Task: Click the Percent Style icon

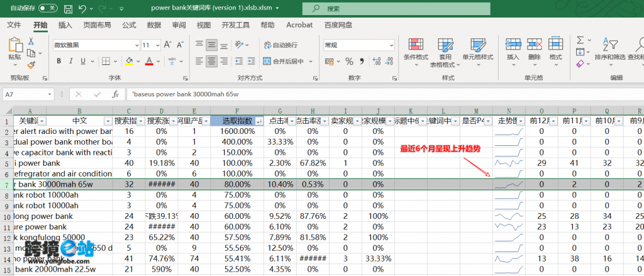Action: point(349,62)
